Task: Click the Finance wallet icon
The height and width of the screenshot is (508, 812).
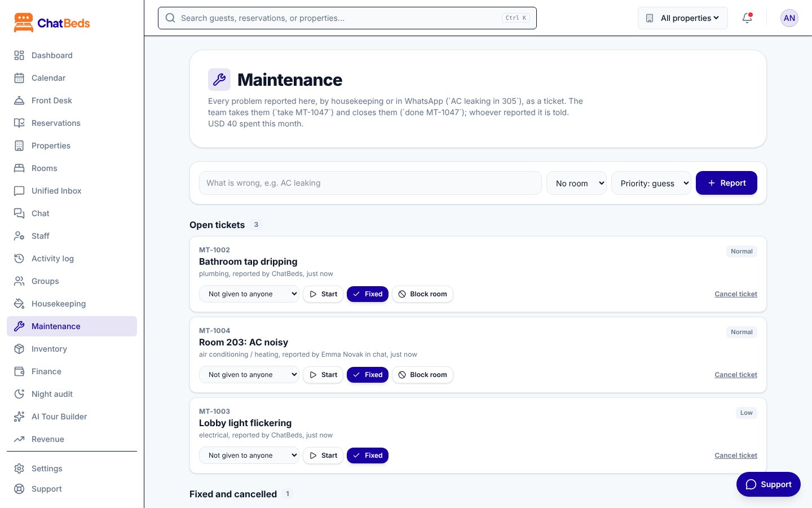Action: (19, 371)
